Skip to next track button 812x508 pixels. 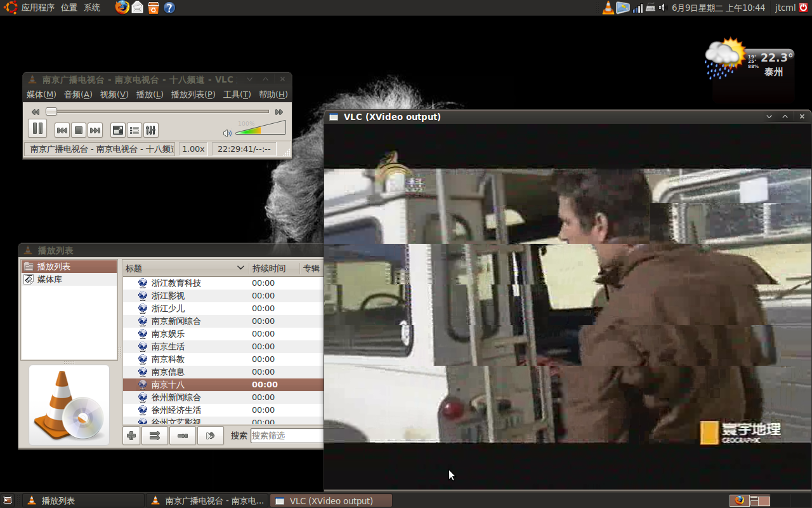[95, 130]
